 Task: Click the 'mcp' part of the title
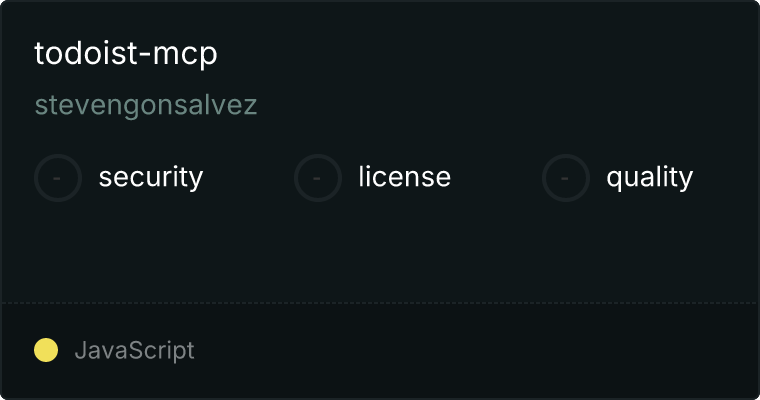(x=185, y=56)
